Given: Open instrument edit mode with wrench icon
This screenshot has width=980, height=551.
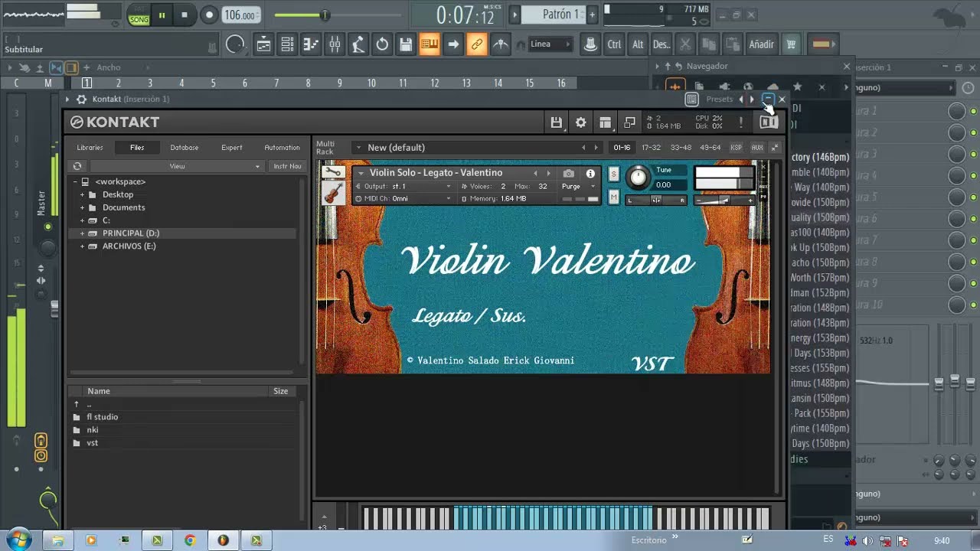Looking at the screenshot, I should pyautogui.click(x=332, y=173).
